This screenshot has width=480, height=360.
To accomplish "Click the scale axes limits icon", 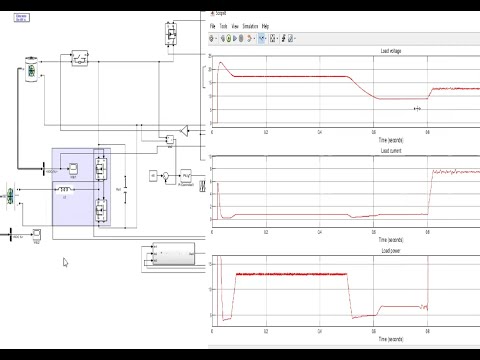I will [272, 39].
